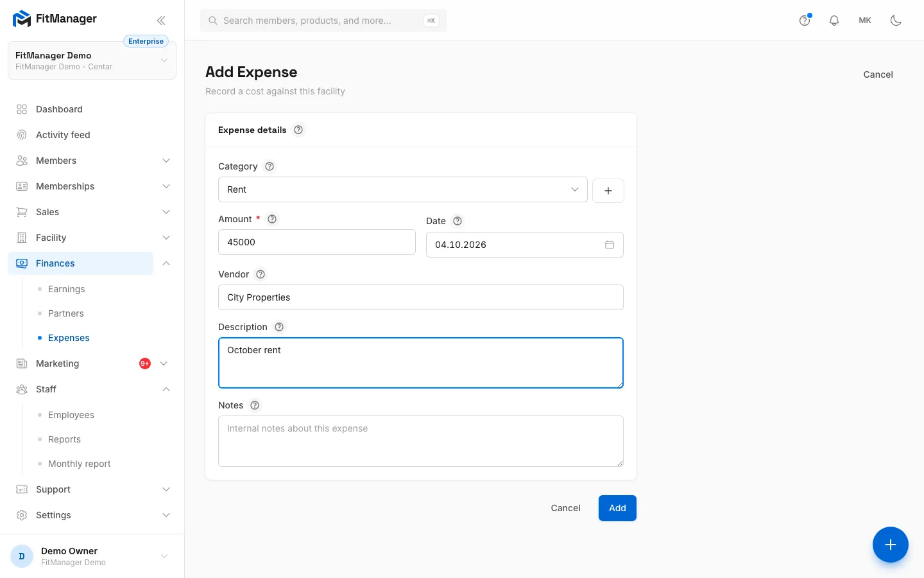Expand the Facility menu
This screenshot has height=578, width=924.
coord(166,238)
